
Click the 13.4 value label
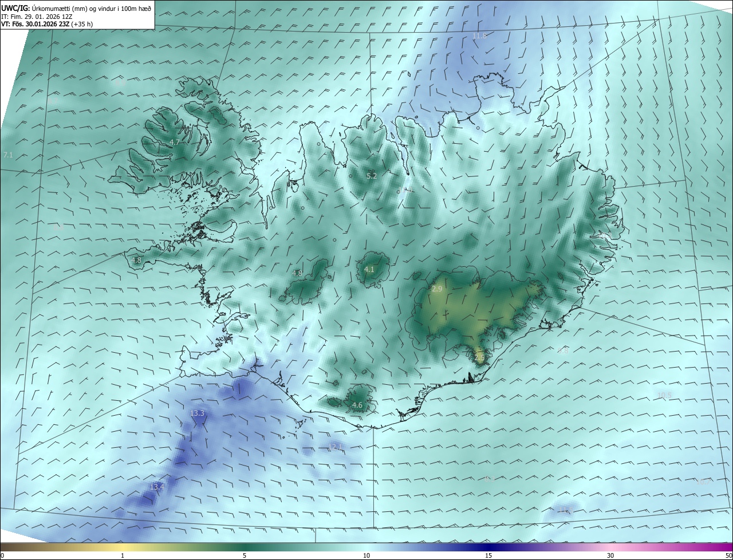pyautogui.click(x=157, y=487)
